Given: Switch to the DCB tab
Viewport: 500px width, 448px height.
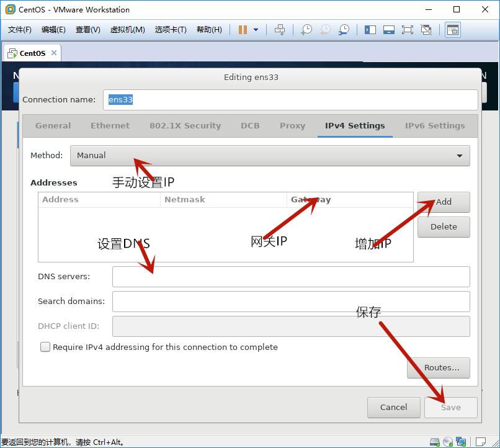Looking at the screenshot, I should click(250, 125).
